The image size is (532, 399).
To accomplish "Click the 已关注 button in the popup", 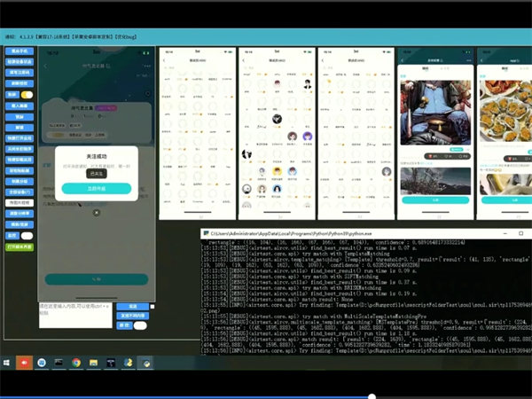I will pos(96,174).
